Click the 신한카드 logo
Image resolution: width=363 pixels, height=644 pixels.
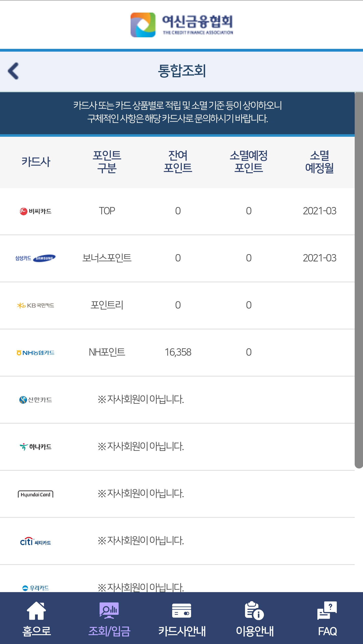(x=36, y=400)
